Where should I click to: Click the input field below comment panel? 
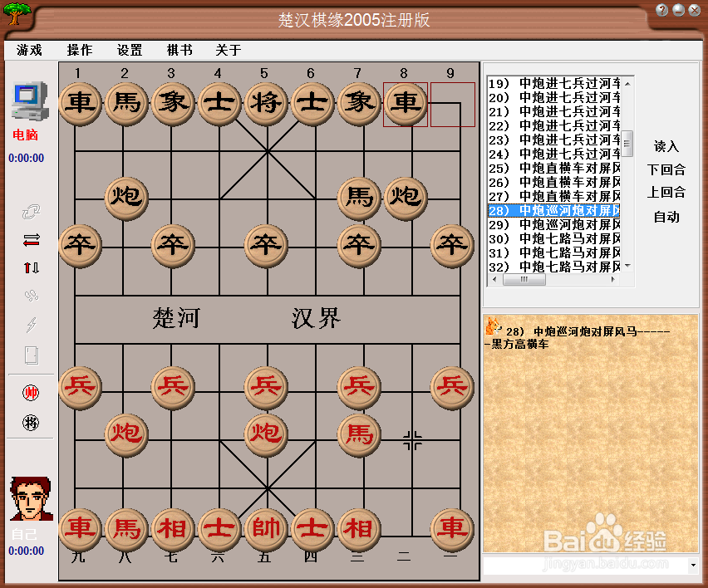[586, 566]
